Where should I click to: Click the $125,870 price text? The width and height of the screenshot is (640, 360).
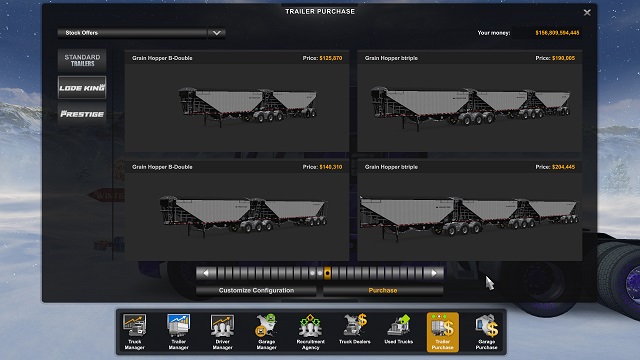point(331,58)
